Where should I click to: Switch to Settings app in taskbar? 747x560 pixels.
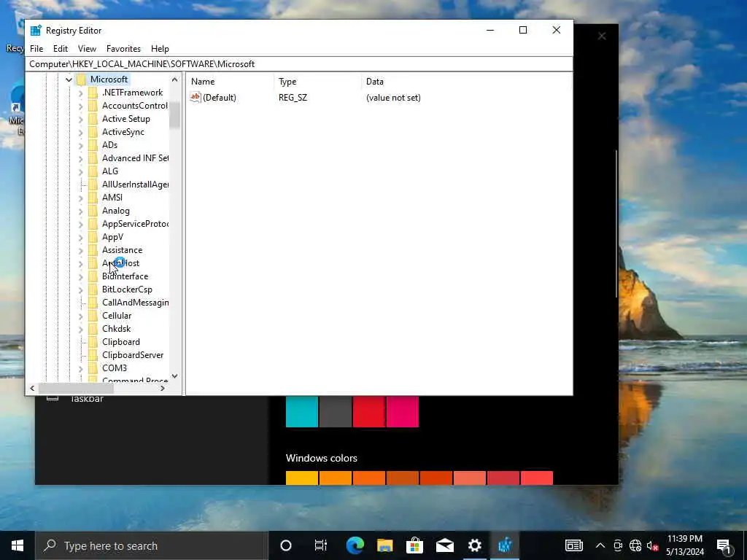click(474, 545)
